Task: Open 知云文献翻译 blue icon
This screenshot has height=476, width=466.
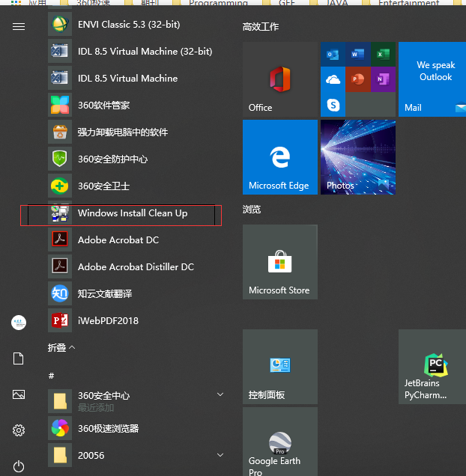Action: [60, 293]
